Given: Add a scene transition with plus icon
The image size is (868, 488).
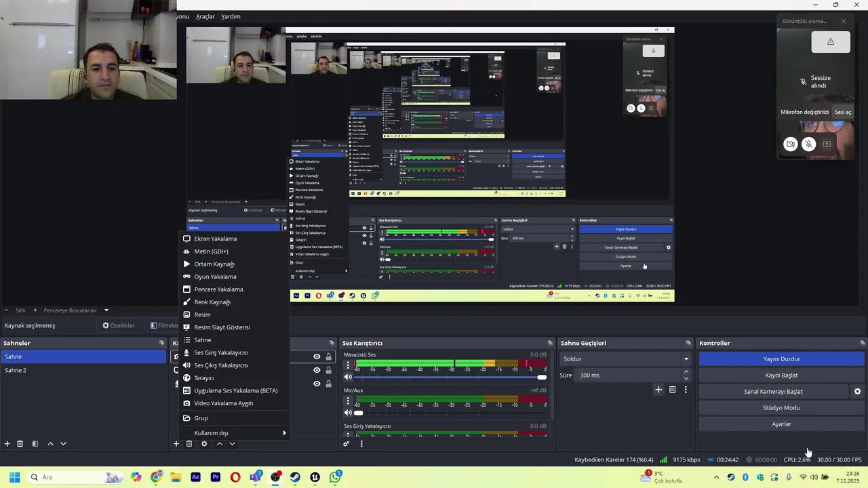Looking at the screenshot, I should coord(658,390).
